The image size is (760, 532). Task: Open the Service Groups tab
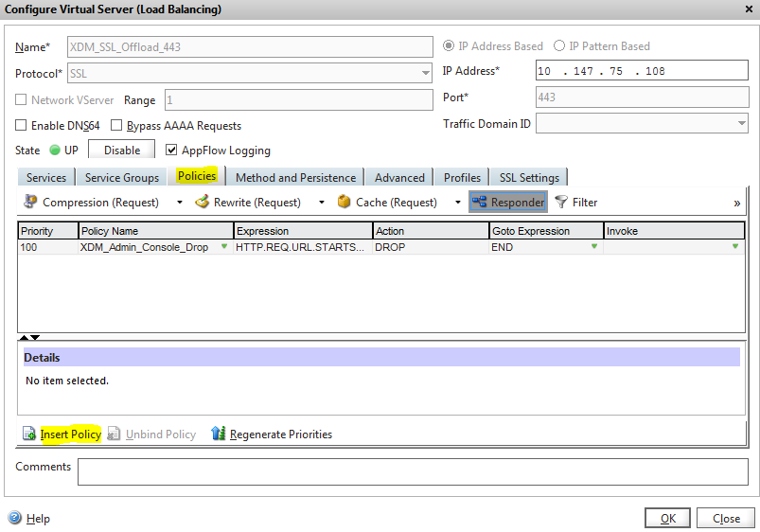(x=122, y=177)
